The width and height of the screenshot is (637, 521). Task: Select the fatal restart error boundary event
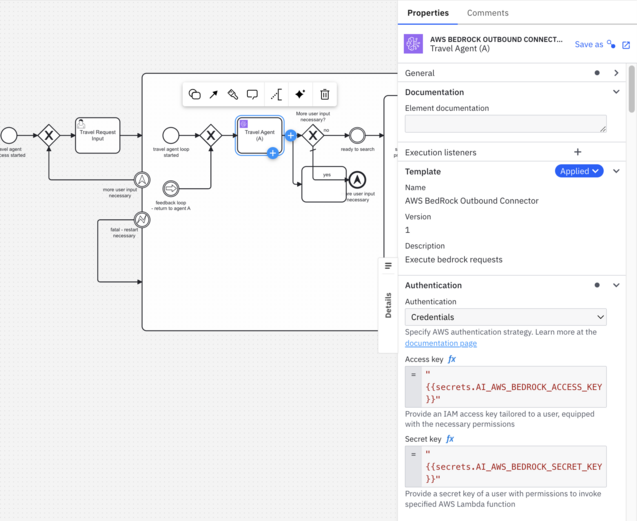(x=142, y=219)
